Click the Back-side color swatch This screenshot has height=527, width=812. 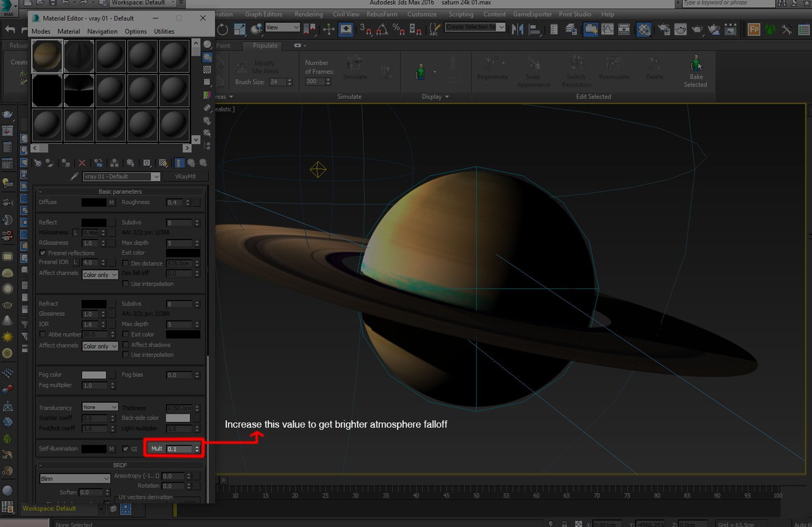tap(178, 418)
